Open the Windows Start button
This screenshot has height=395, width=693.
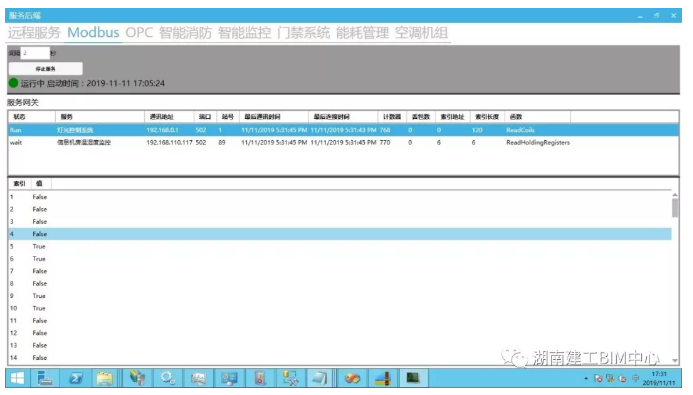coord(17,378)
